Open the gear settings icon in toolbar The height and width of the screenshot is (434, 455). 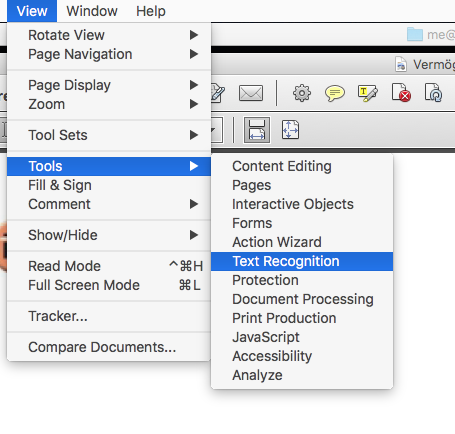(302, 93)
